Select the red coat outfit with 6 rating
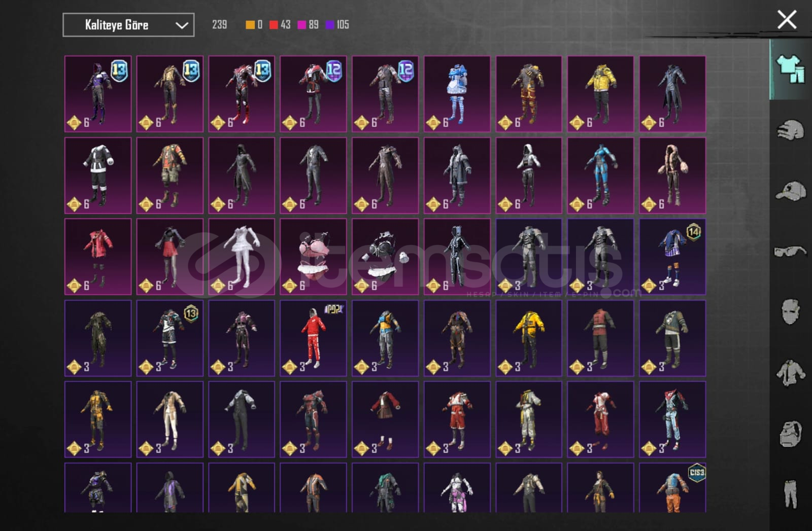812x531 pixels. coord(98,257)
